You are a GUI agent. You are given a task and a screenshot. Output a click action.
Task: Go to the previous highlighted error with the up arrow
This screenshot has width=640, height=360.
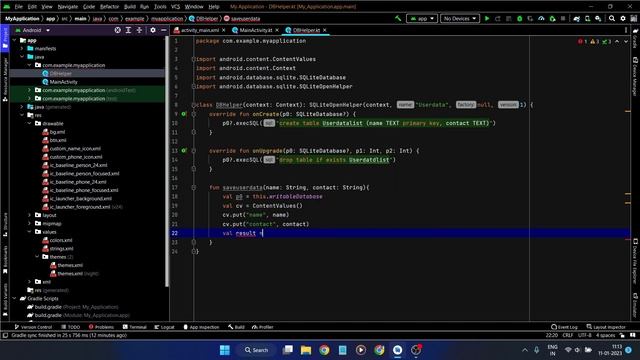pos(617,42)
